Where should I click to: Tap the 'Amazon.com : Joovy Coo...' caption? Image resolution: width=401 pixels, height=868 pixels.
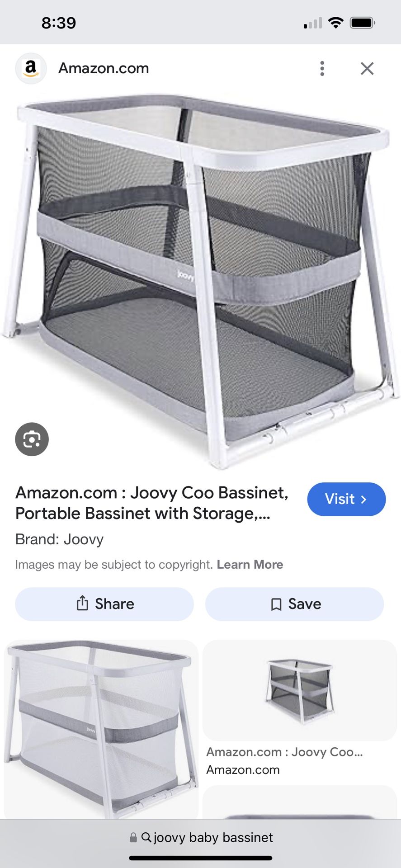click(x=285, y=752)
